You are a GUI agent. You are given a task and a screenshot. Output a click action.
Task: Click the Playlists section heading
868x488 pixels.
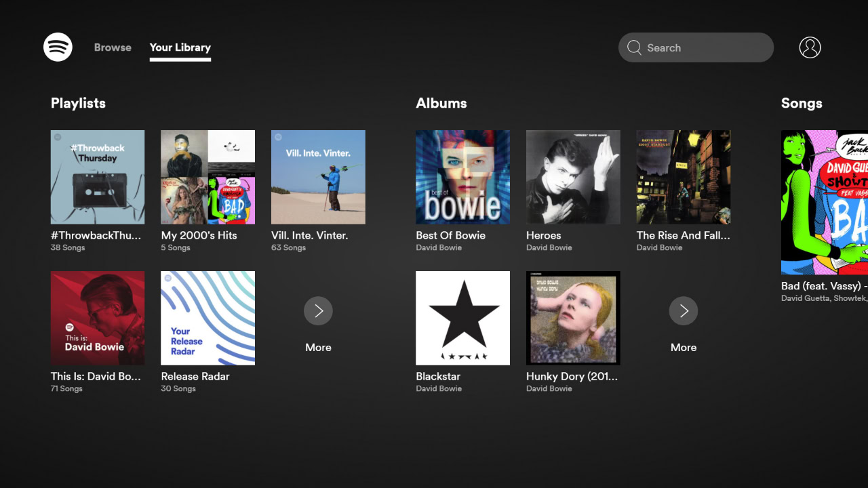point(78,104)
